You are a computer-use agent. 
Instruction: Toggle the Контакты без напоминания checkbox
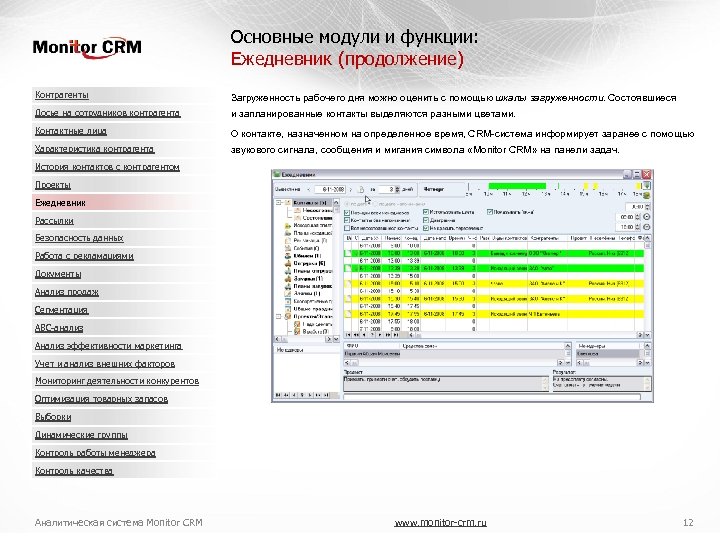pyautogui.click(x=347, y=220)
